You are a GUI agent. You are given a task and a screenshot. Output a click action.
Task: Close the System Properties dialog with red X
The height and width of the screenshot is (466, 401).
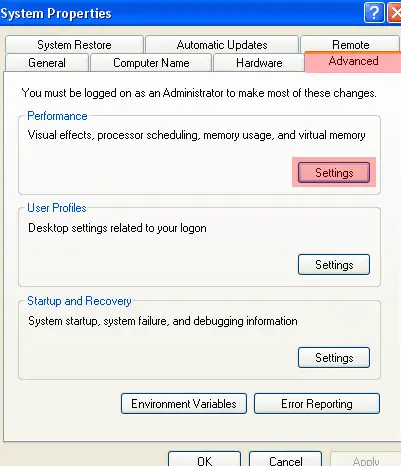[395, 13]
